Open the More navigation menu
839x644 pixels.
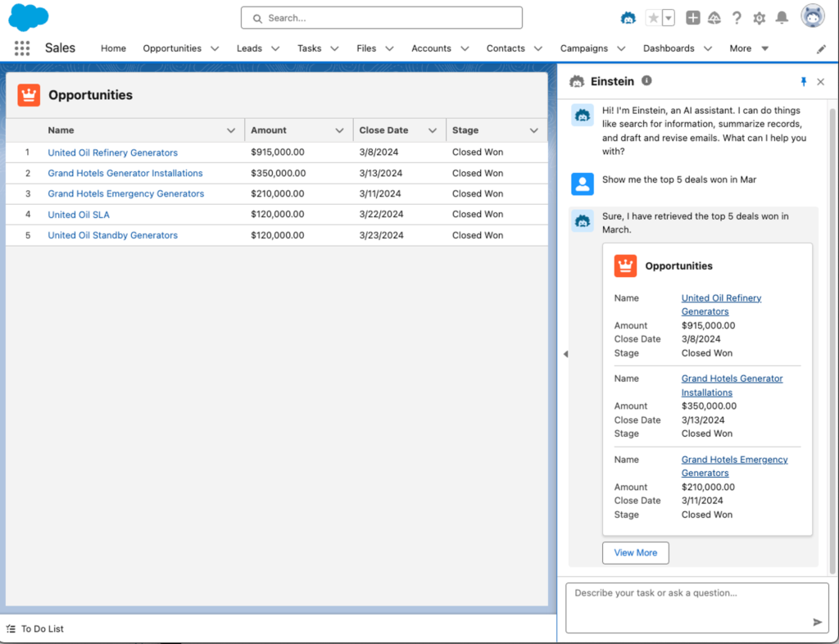(x=749, y=48)
